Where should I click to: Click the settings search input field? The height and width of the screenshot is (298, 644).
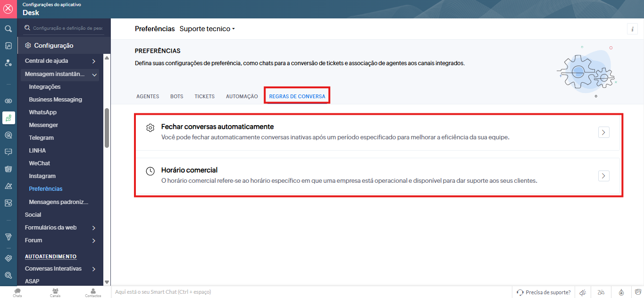[x=67, y=28]
